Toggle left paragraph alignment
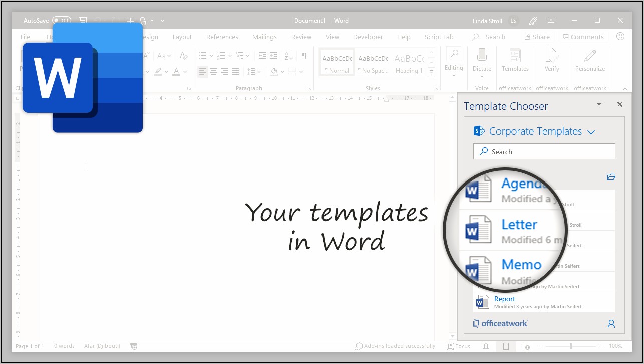Image resolution: width=644 pixels, height=364 pixels. pyautogui.click(x=202, y=72)
